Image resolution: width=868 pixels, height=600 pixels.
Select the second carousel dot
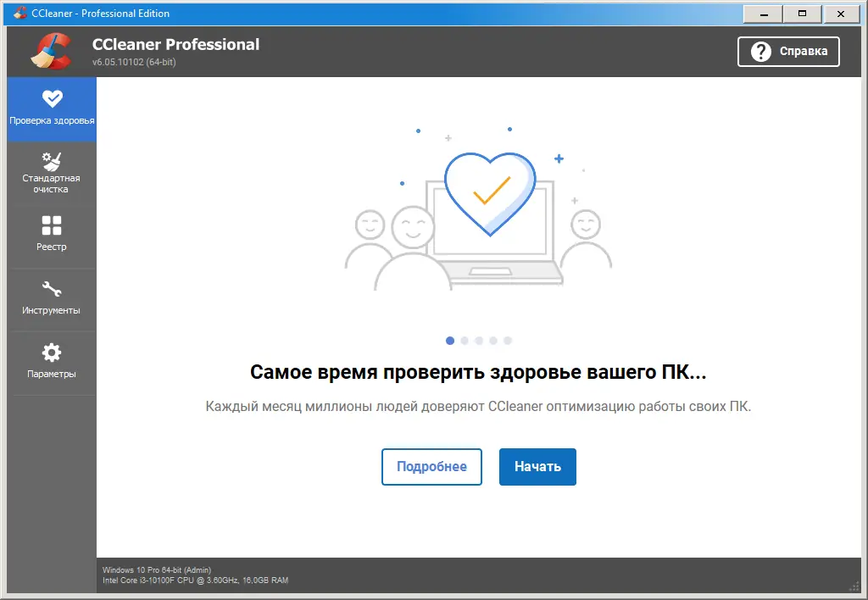click(x=465, y=340)
